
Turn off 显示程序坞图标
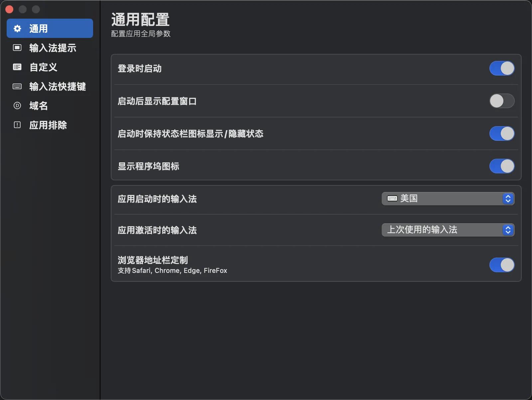click(x=502, y=166)
